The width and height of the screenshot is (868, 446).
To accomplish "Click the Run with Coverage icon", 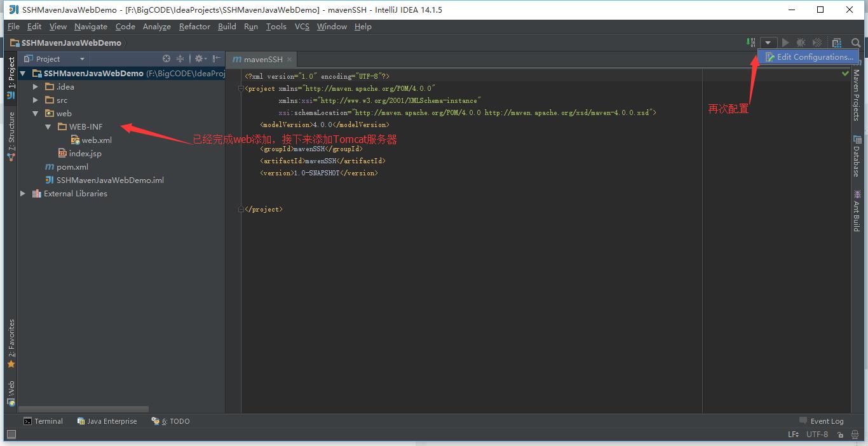I will pyautogui.click(x=817, y=43).
